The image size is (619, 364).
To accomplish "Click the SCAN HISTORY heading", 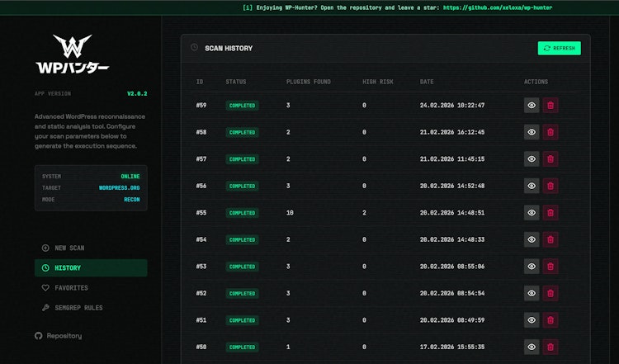I will pyautogui.click(x=229, y=48).
